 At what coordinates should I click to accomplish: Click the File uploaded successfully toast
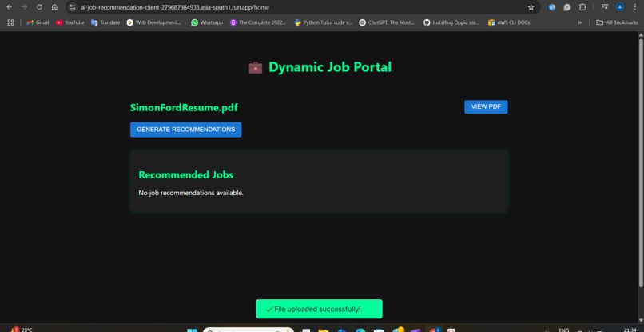pyautogui.click(x=319, y=309)
